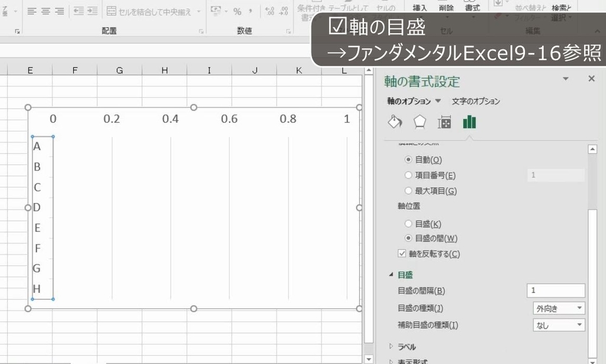606x364 pixels.
Task: Open the 数値 group dialog launcher
Action: (288, 31)
